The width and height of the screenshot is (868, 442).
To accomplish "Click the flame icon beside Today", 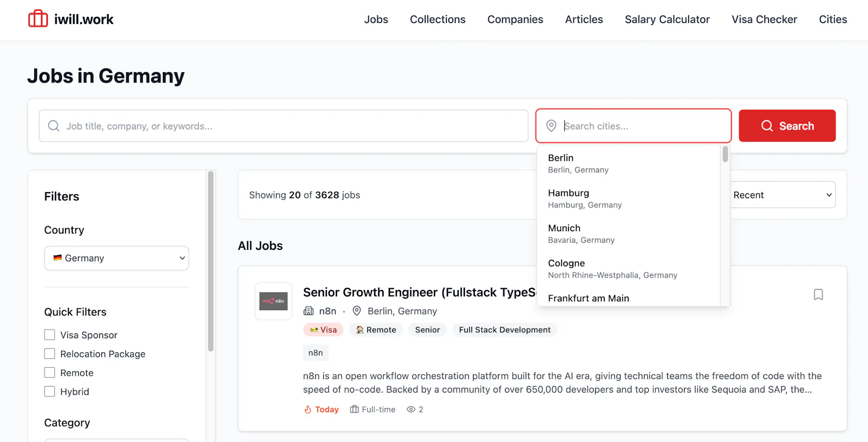I will point(308,409).
